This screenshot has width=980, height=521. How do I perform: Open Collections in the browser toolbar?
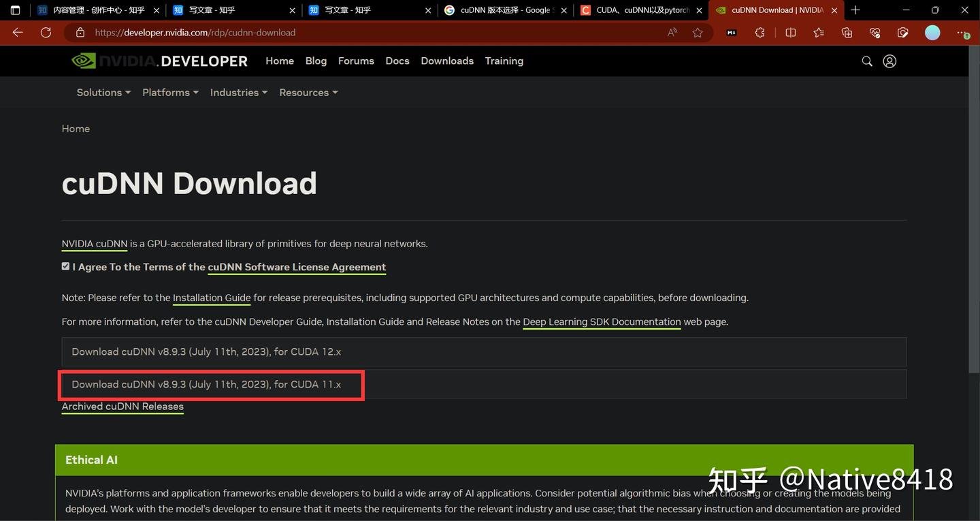pos(846,32)
